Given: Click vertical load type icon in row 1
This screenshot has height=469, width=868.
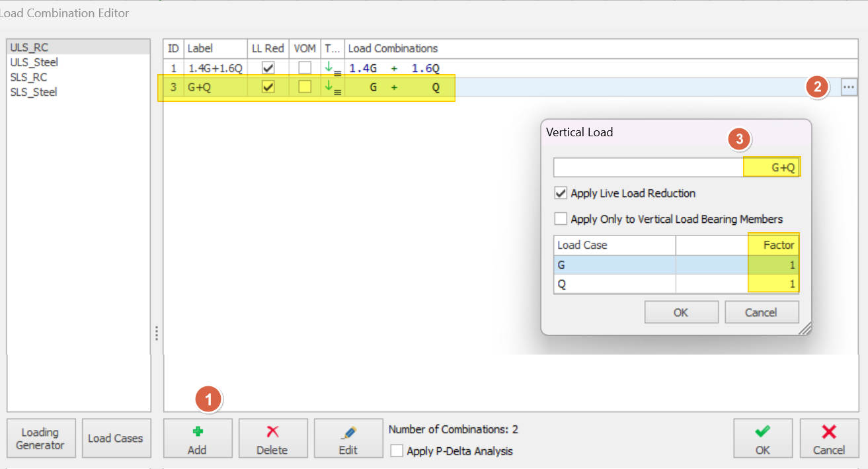Looking at the screenshot, I should (333, 68).
